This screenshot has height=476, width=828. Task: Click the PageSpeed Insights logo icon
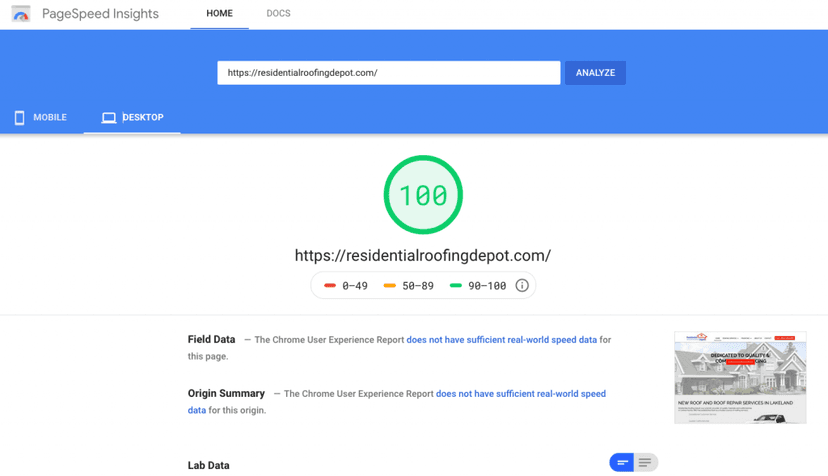[x=21, y=14]
